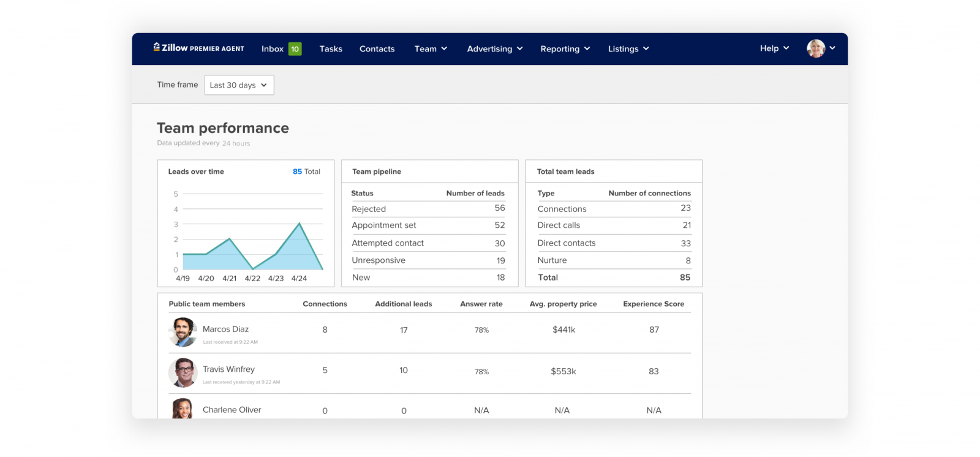Click Charlene Oliver's profile photo
This screenshot has width=980, height=457.
[183, 409]
